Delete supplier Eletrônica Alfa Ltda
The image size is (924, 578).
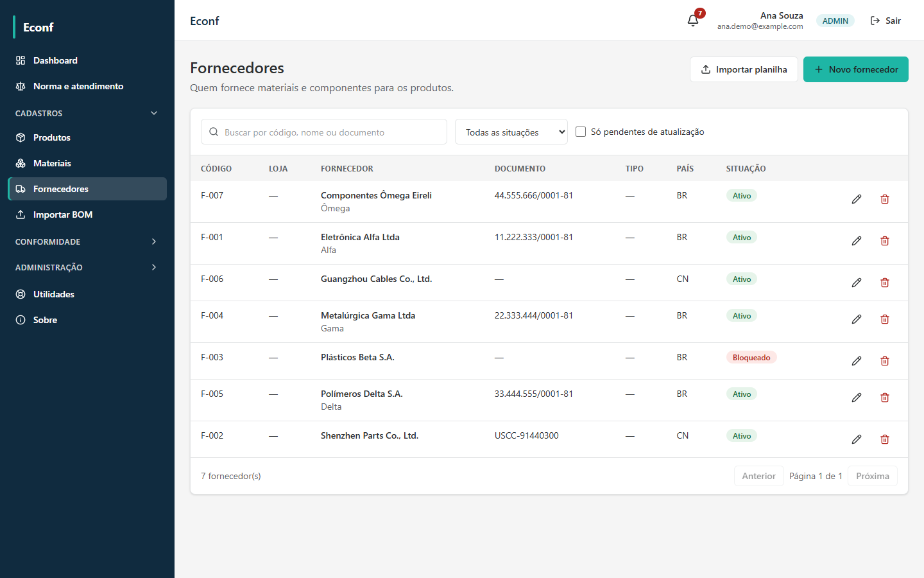click(x=885, y=241)
